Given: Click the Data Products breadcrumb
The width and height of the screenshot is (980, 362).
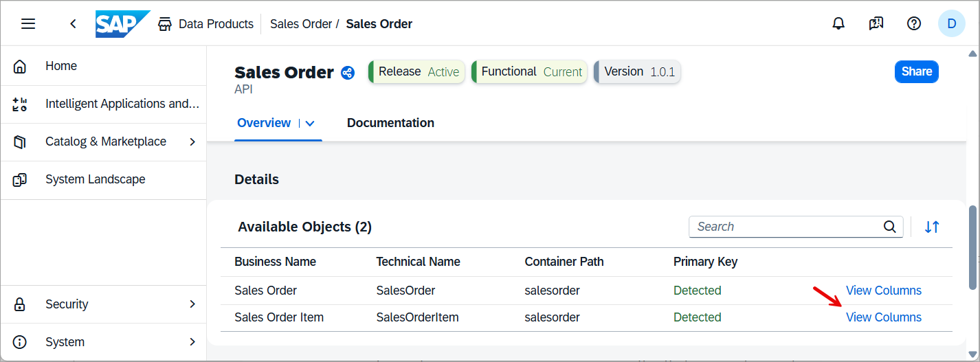Looking at the screenshot, I should click(216, 24).
